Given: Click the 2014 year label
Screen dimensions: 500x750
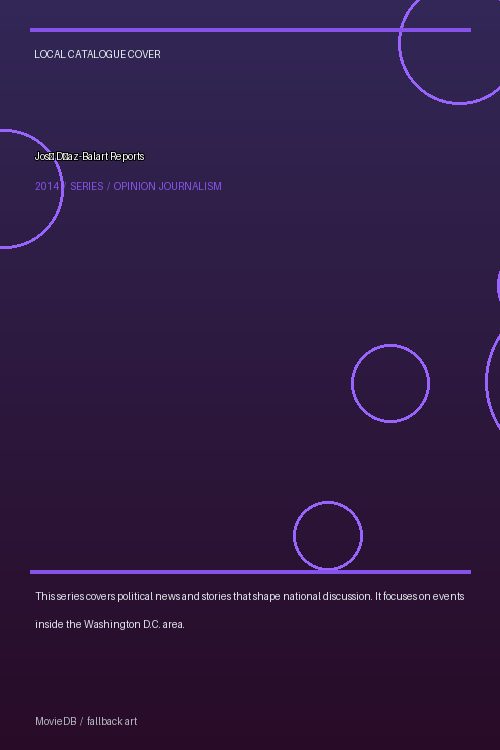Looking at the screenshot, I should coord(47,186).
